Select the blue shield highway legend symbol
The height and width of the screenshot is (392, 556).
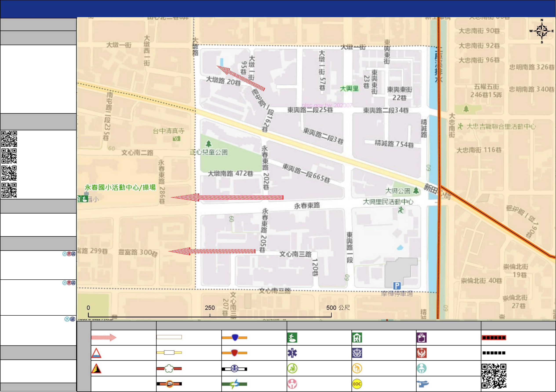tap(234, 338)
